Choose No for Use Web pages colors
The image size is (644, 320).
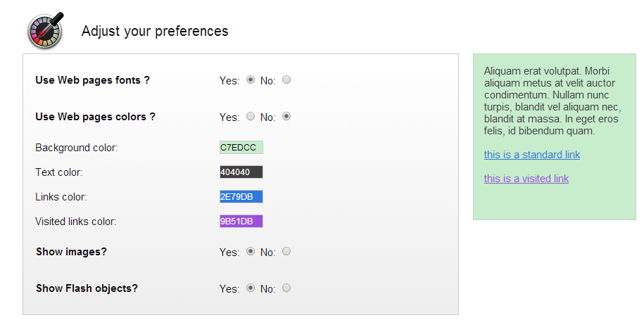[286, 117]
